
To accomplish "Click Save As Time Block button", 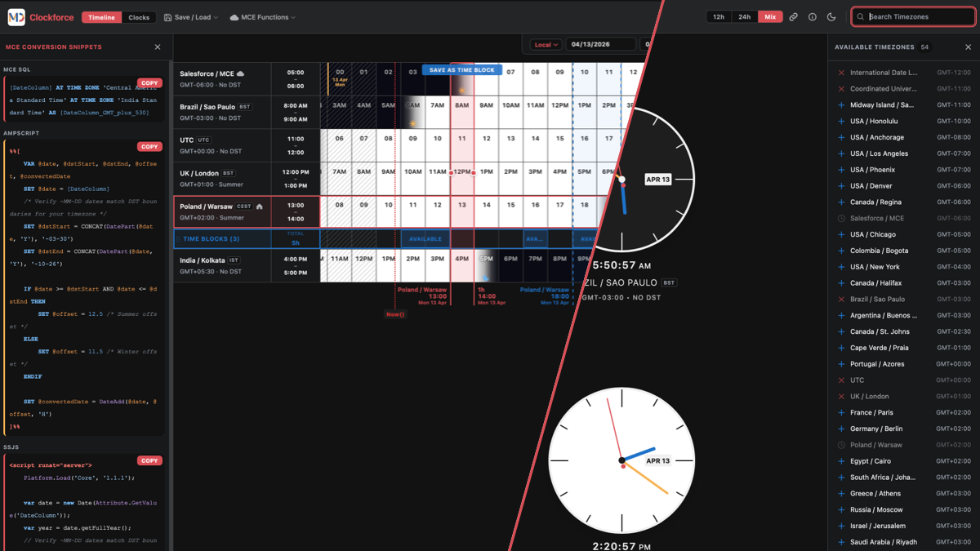I will coord(461,70).
